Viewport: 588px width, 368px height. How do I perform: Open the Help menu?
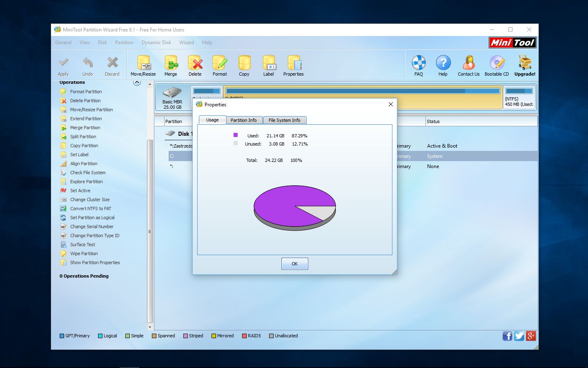coord(207,43)
